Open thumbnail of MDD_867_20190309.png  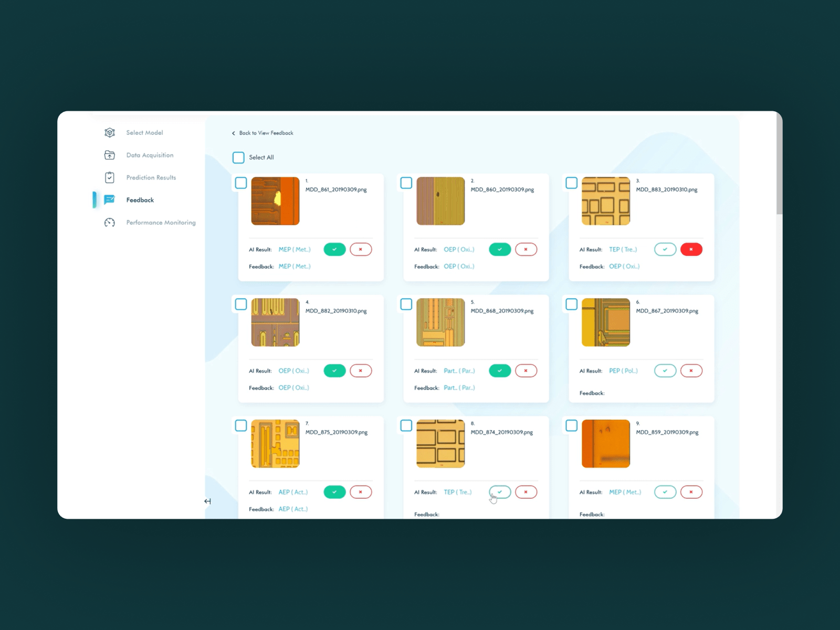606,322
